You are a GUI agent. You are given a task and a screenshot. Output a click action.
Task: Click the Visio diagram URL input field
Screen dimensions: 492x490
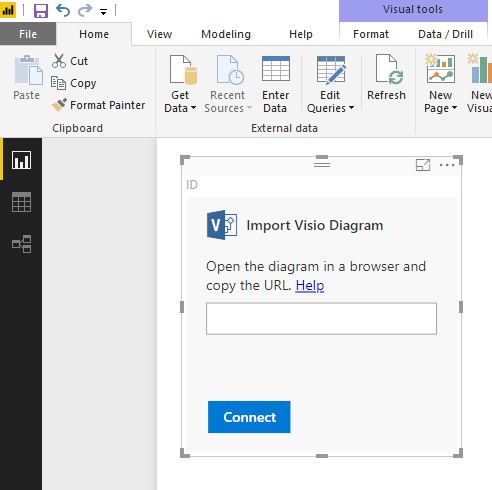(x=321, y=318)
